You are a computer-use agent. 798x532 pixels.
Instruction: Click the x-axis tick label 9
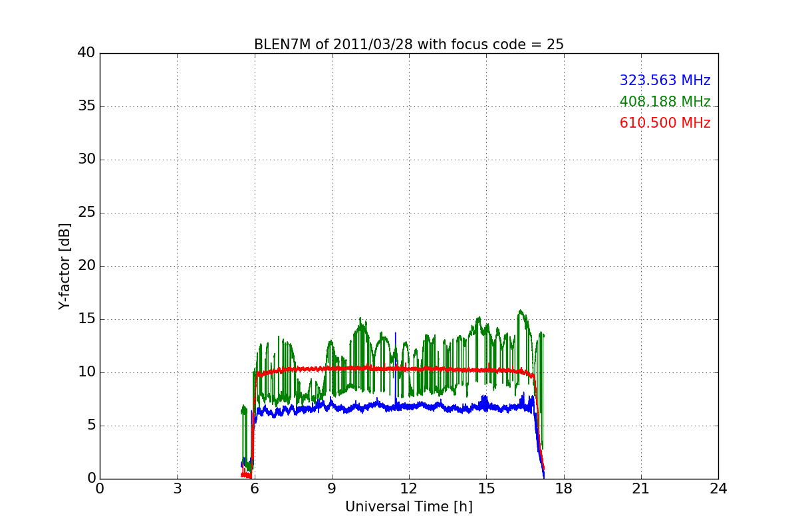coord(332,488)
